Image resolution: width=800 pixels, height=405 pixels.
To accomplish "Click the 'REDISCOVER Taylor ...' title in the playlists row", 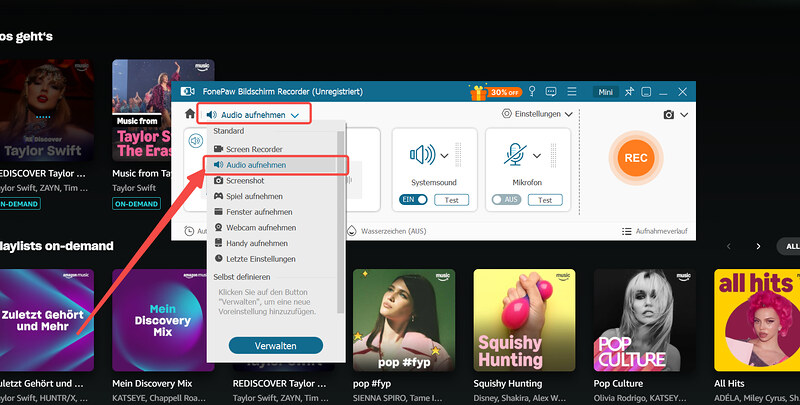I will tap(279, 384).
